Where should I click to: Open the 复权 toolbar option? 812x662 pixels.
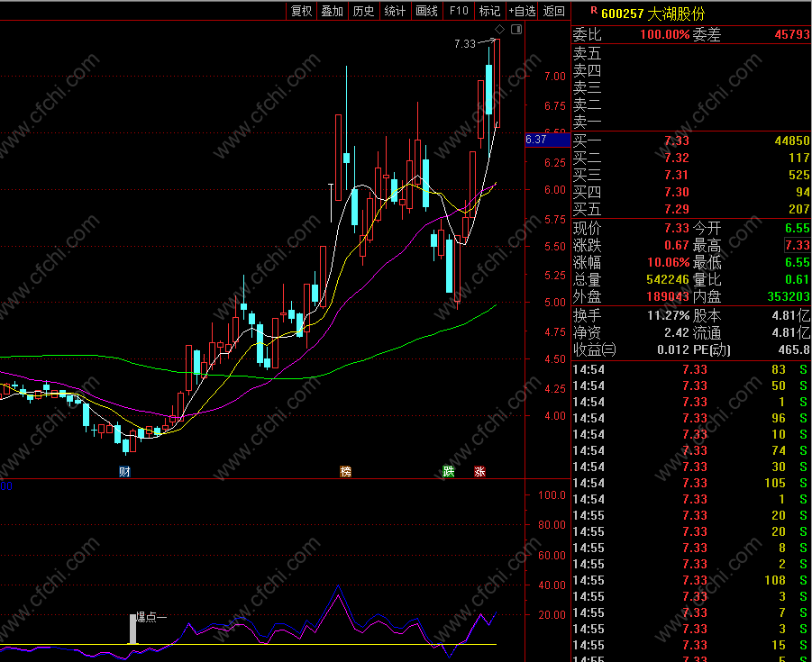[301, 11]
